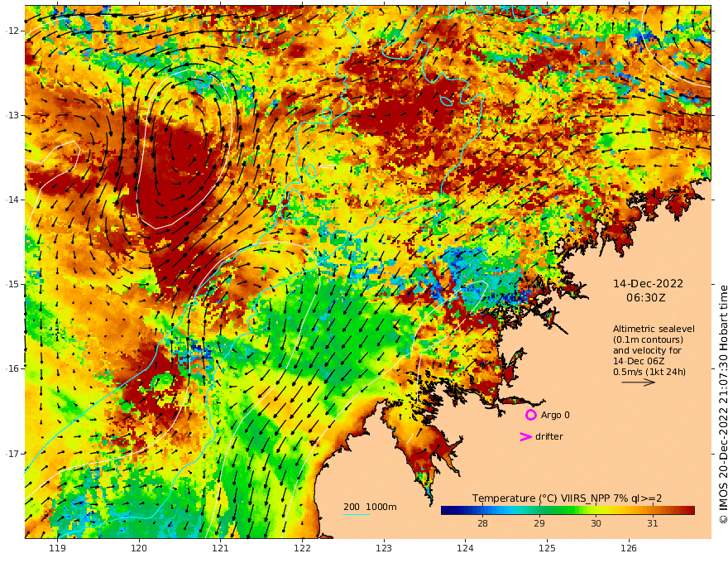Click the '200 1000m' bathymetry label
Screen dimensions: 728x563
[x=370, y=507]
